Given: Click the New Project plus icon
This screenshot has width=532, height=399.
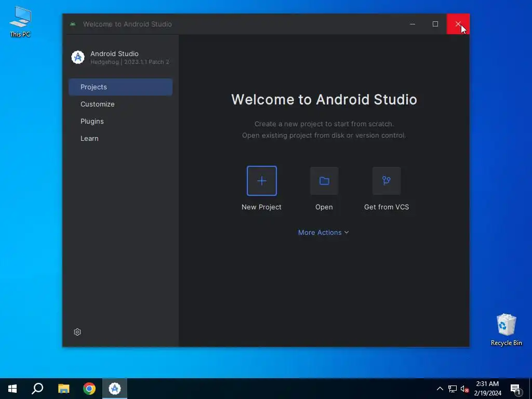Looking at the screenshot, I should click(262, 181).
